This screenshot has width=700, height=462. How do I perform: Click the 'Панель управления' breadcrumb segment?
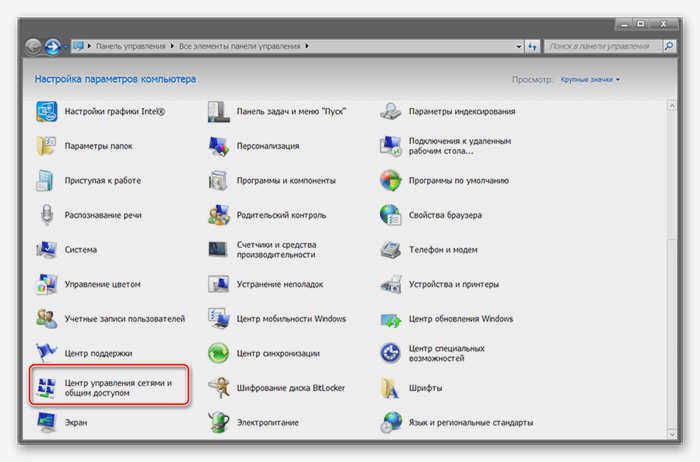coord(130,46)
